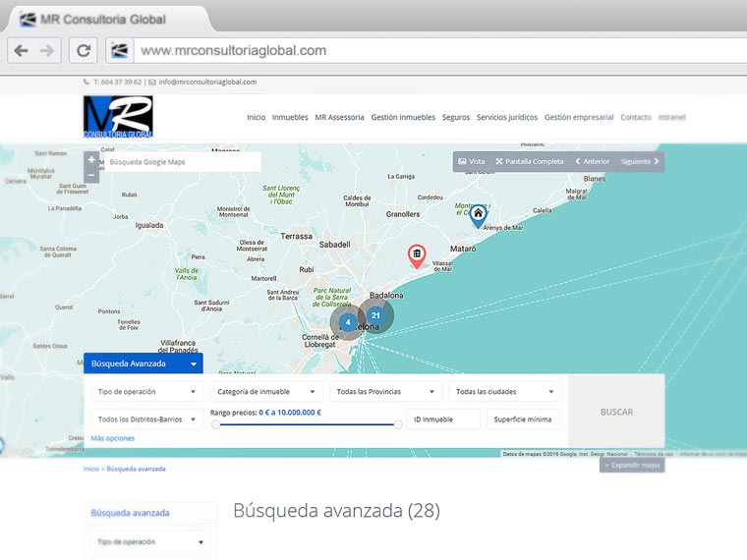Viewport: 747px width, 560px height.
Task: Click the BUSCAR search button
Action: pyautogui.click(x=616, y=412)
